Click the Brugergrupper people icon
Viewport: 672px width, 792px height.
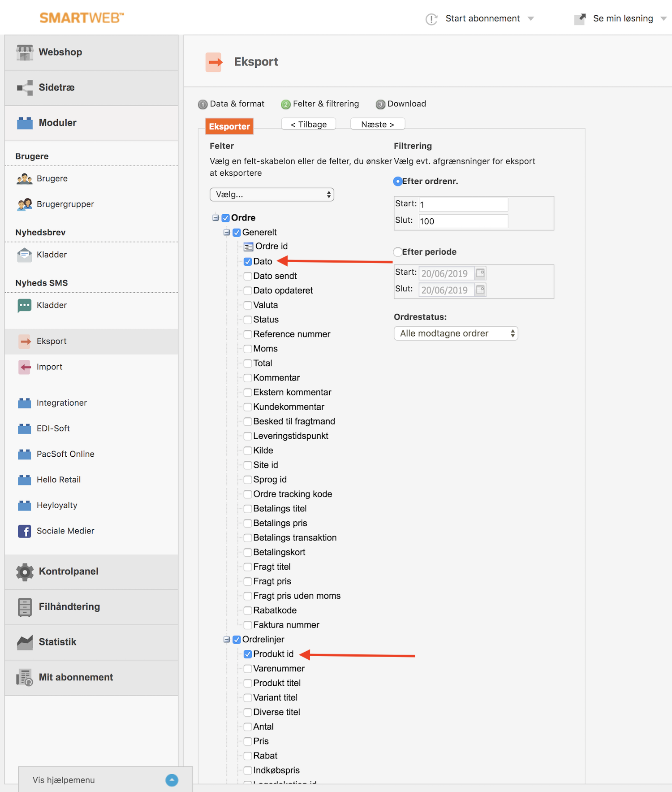pos(25,204)
